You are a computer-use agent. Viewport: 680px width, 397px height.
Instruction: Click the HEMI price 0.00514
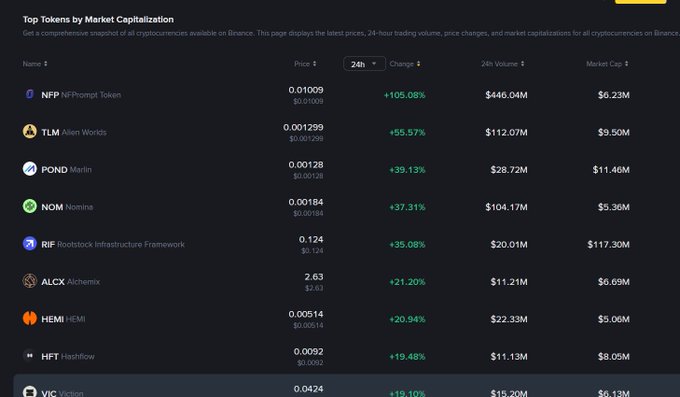coord(306,314)
